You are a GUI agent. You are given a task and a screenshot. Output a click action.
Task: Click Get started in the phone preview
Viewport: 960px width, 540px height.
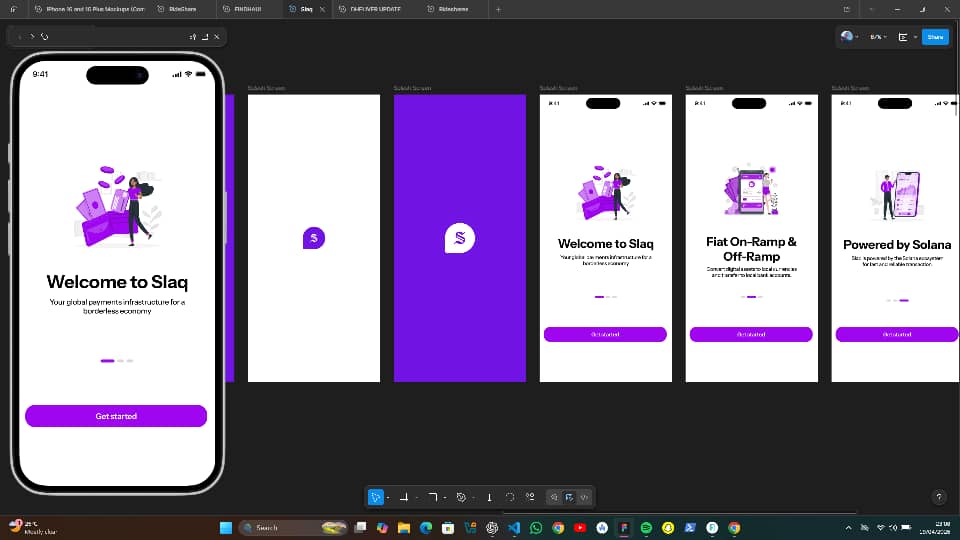pyautogui.click(x=116, y=416)
